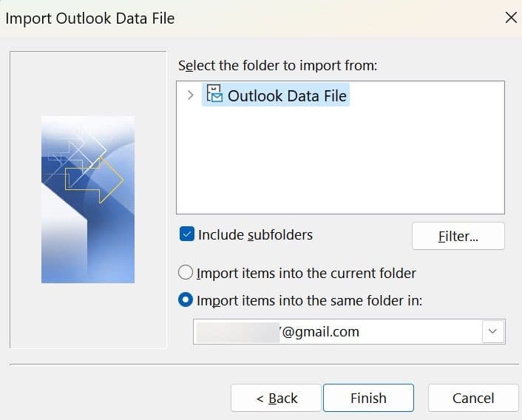Screen dimensions: 522x420
Task: Choose the import into current folder radio button
Action: (186, 274)
